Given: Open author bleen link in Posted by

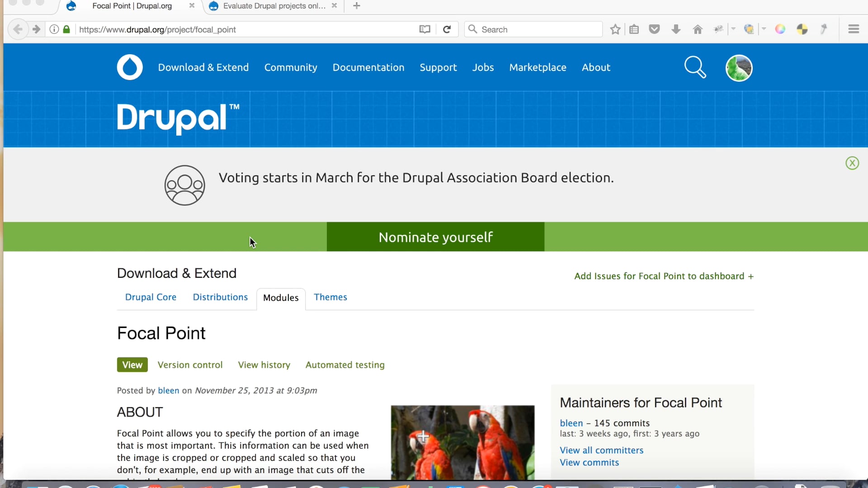Looking at the screenshot, I should [168, 390].
